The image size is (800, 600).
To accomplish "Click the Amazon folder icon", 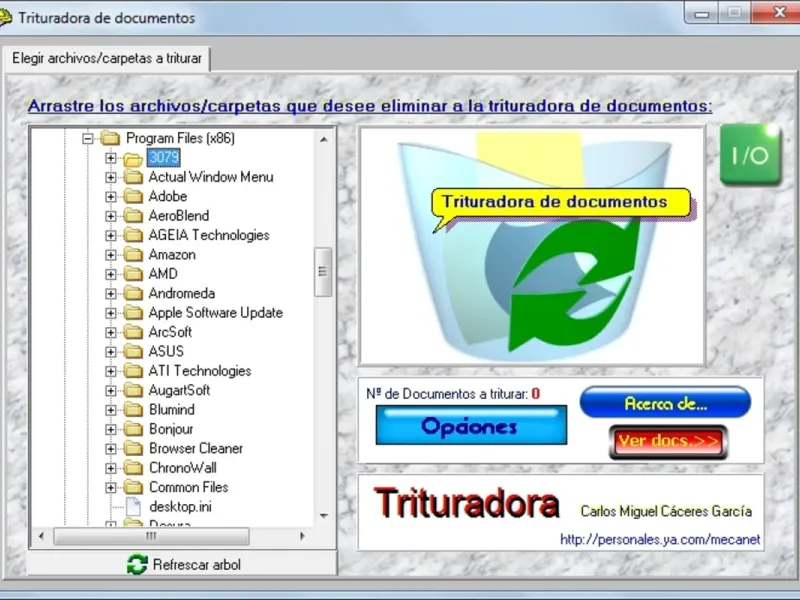I will (133, 255).
